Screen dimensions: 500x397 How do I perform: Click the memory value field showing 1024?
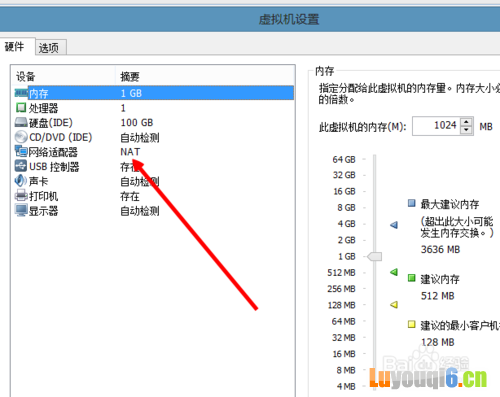pyautogui.click(x=437, y=126)
